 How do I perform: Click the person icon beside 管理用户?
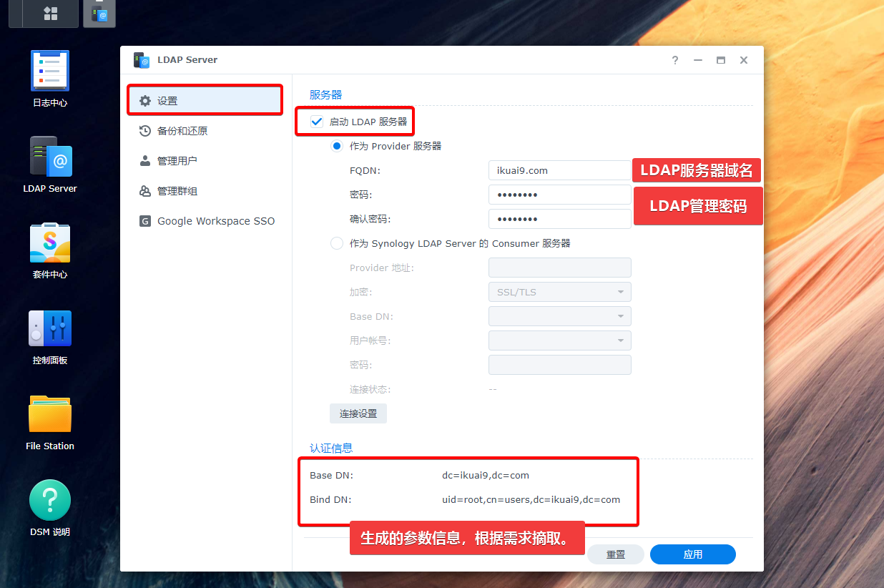(145, 161)
